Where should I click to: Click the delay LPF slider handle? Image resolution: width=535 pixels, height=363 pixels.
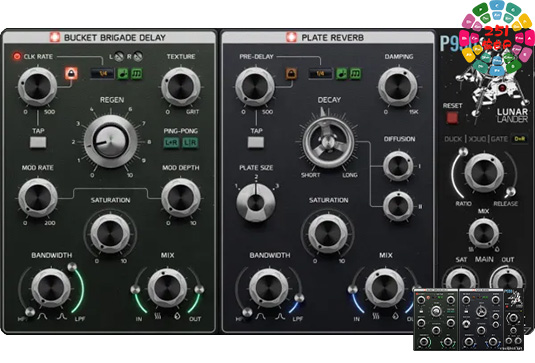tap(72, 267)
